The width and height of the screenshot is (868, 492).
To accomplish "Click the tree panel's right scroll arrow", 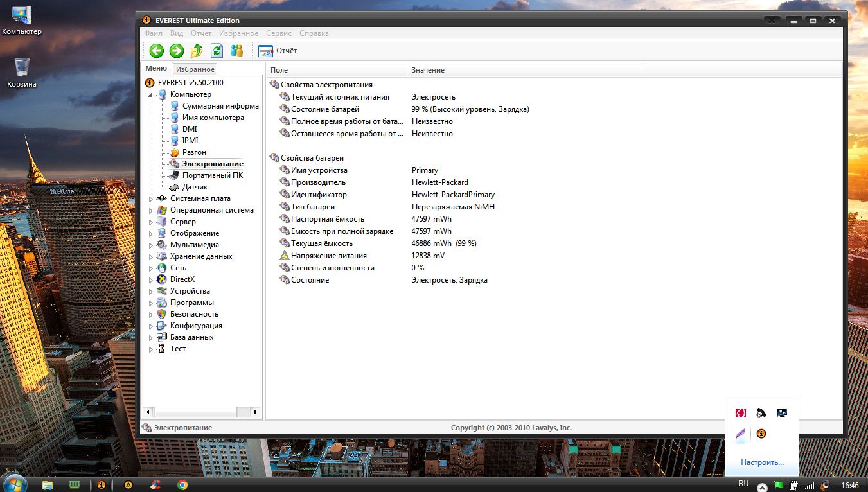I will click(x=256, y=412).
